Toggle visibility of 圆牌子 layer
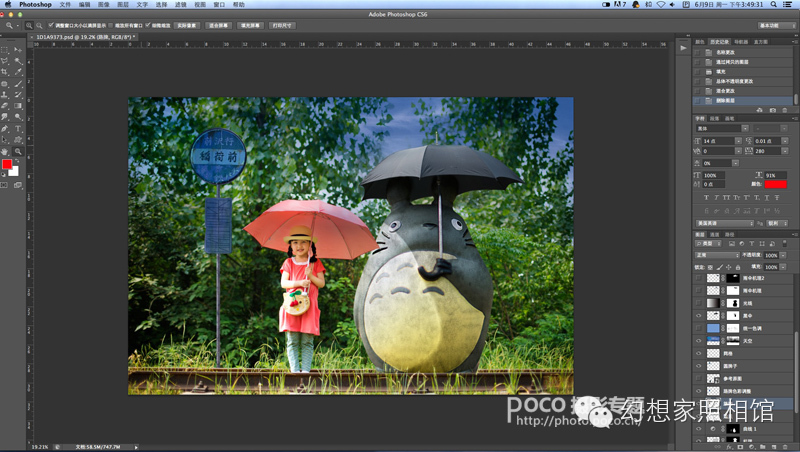800x452 pixels. coord(698,366)
